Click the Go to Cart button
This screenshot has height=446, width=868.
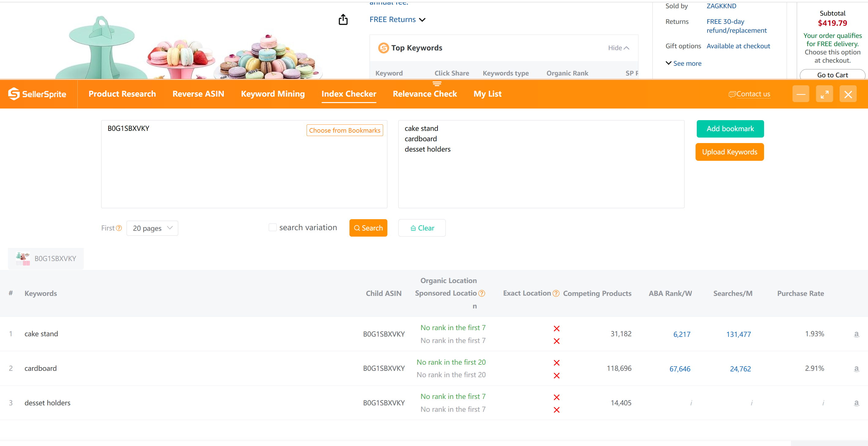coord(832,75)
